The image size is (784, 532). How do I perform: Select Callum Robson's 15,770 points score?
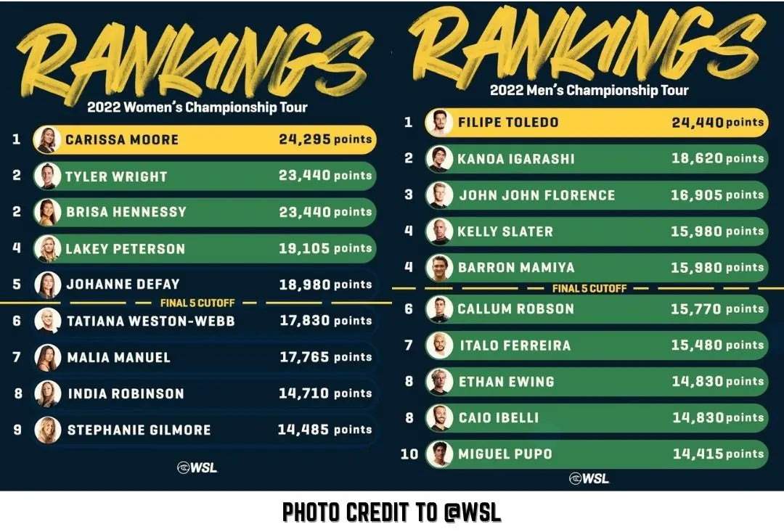coord(717,309)
